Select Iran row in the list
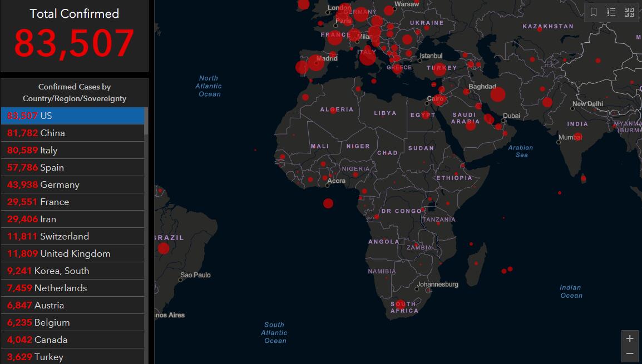Viewport: 642px width, 364px height. click(x=72, y=219)
